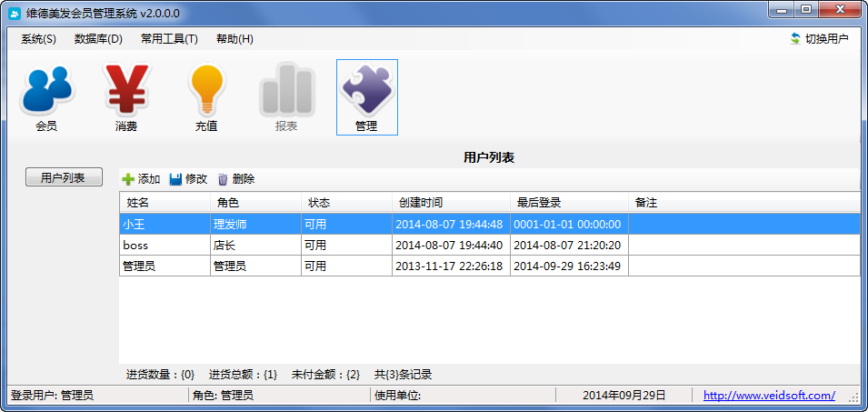The image size is (868, 412).
Task: Click last login 0001-01-01 00:00:00
Action: 569,225
